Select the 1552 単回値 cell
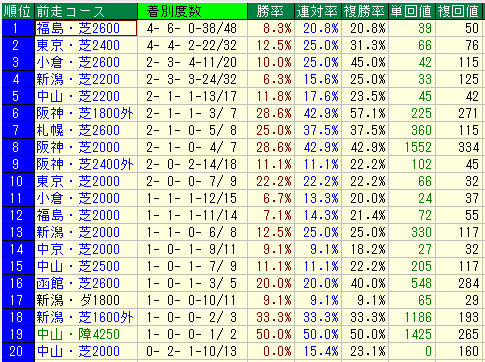The width and height of the screenshot is (485, 362). (418, 147)
